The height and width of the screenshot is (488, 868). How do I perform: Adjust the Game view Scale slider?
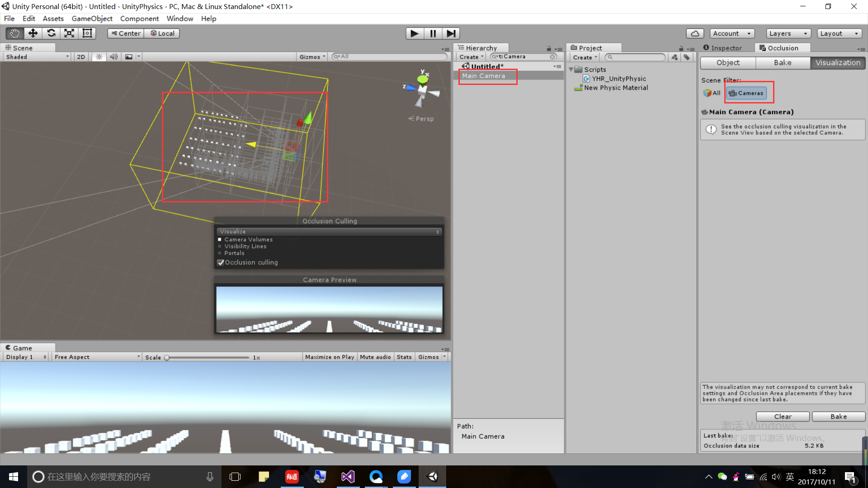point(167,357)
